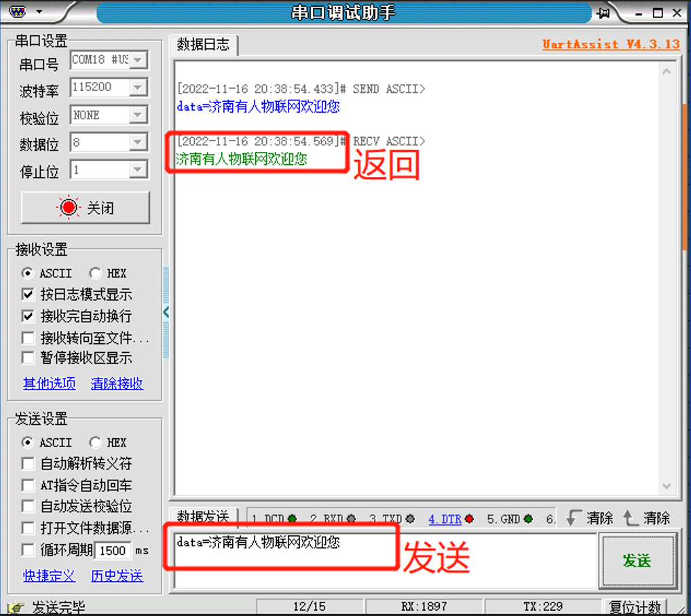Switch to the 数据发送 tab
Screen dimensions: 691x616
(x=203, y=516)
